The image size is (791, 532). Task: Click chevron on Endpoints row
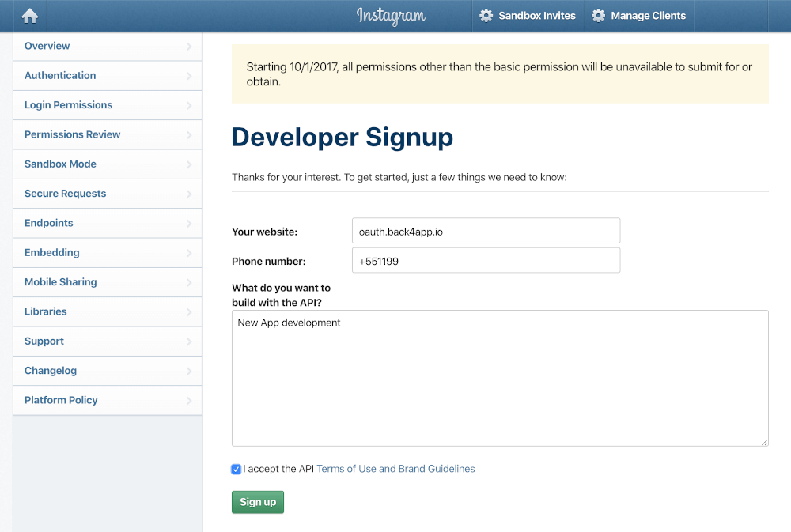pyautogui.click(x=189, y=224)
